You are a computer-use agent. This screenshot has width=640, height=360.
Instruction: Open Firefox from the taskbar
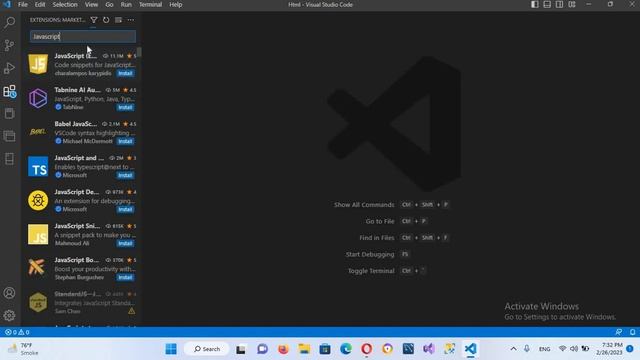click(283, 349)
